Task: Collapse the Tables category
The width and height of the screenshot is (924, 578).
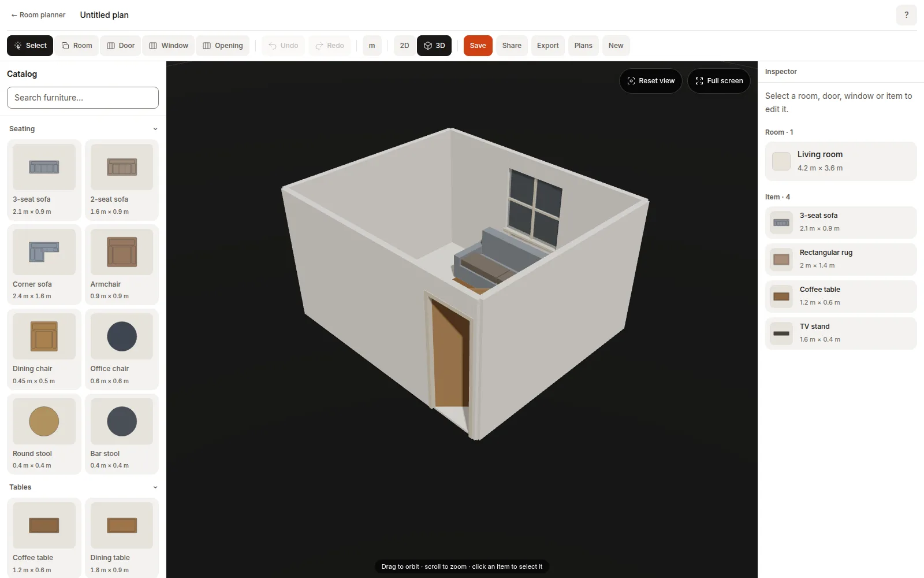Action: (x=83, y=487)
